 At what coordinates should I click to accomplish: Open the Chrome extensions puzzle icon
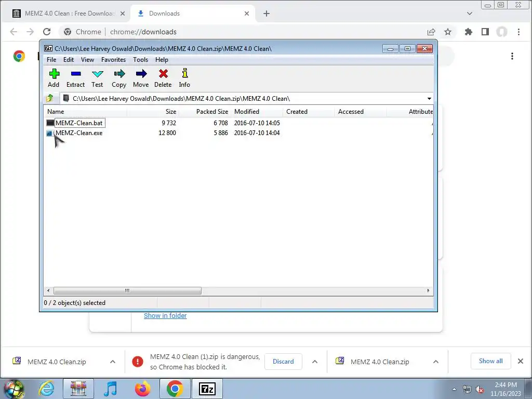coord(469,32)
